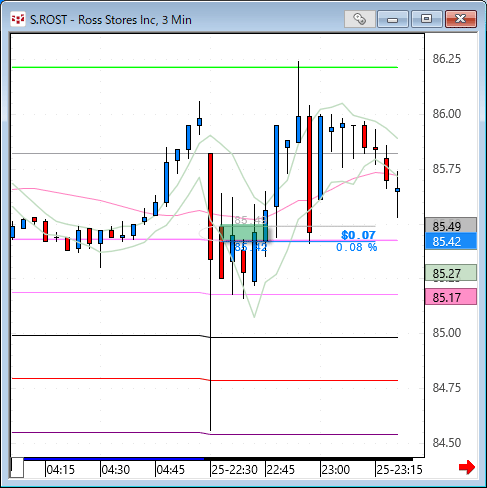The image size is (487, 488).
Task: Click the 86.25 price scale label
Action: click(x=447, y=59)
